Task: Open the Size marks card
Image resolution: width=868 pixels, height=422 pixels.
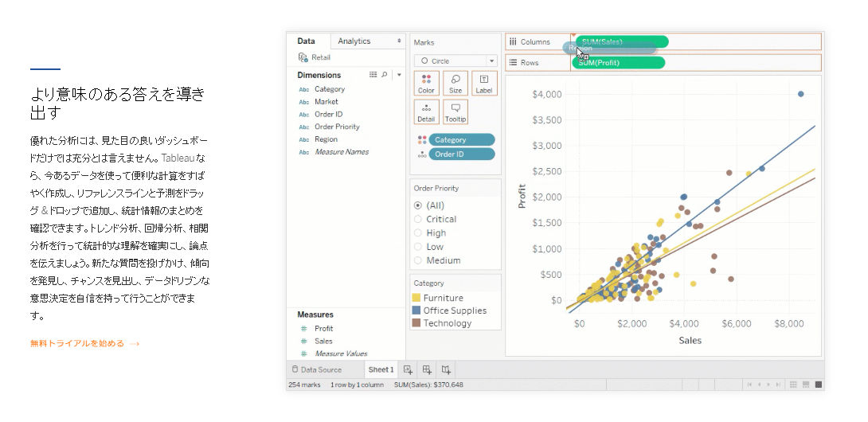Action: coord(456,83)
